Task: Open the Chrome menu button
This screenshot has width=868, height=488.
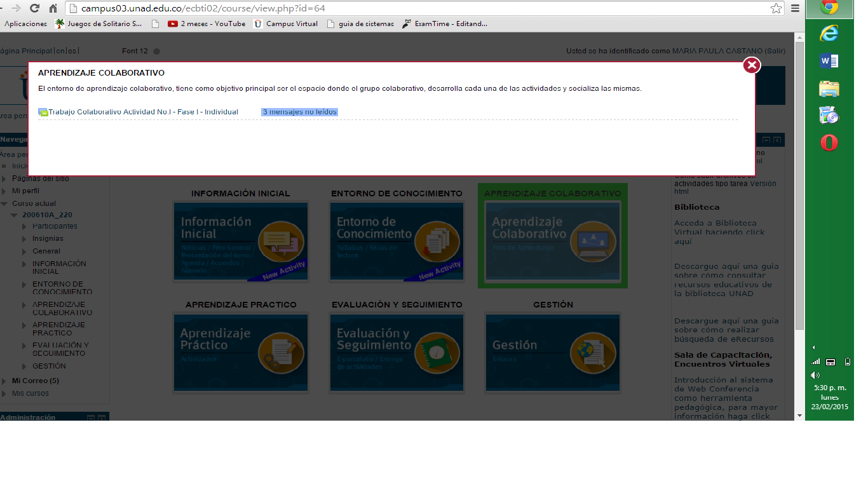Action: point(795,8)
